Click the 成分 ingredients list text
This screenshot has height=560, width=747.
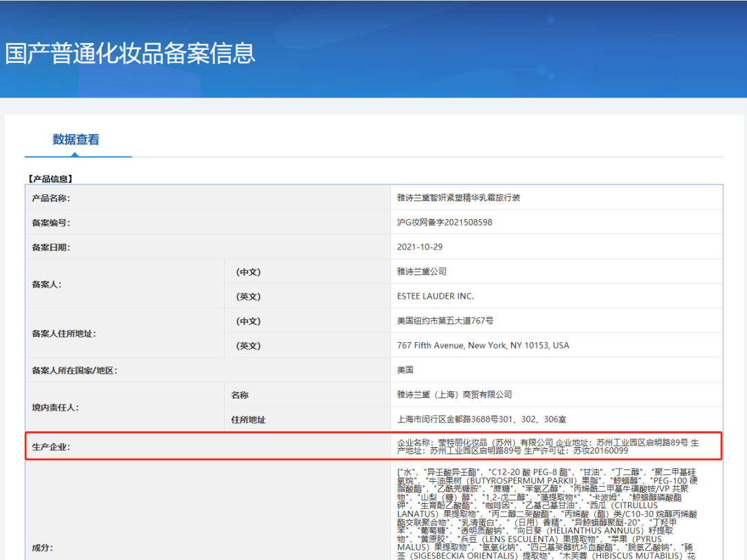(x=546, y=512)
